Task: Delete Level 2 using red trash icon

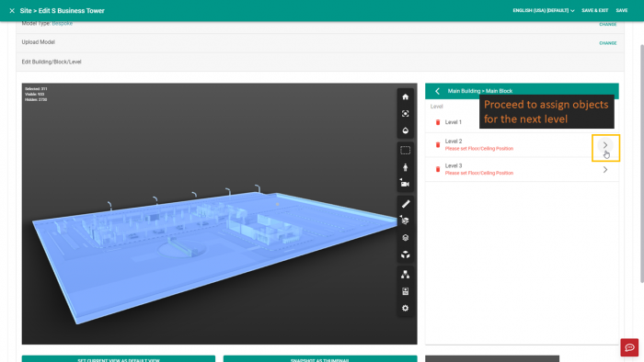Action: pos(438,145)
